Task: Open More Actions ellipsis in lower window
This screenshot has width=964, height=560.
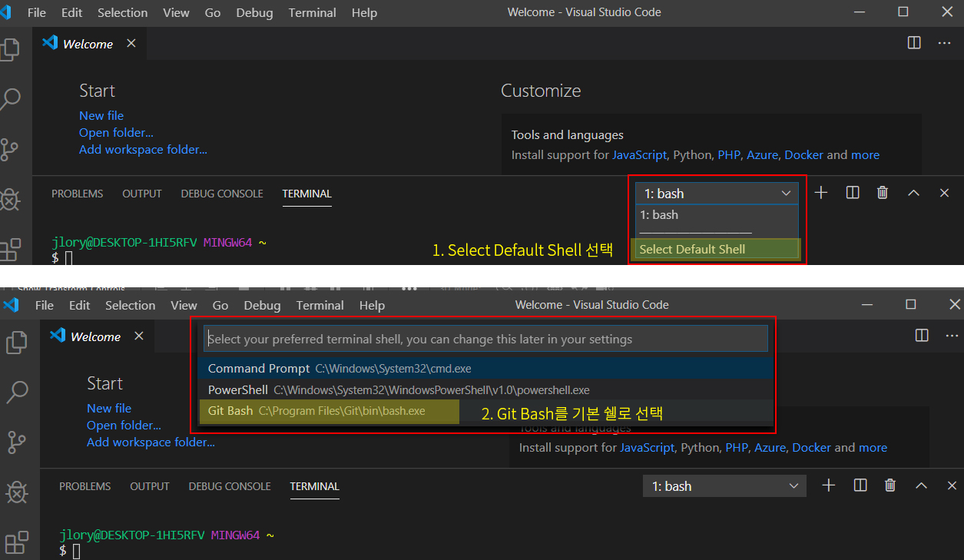Action: click(952, 336)
